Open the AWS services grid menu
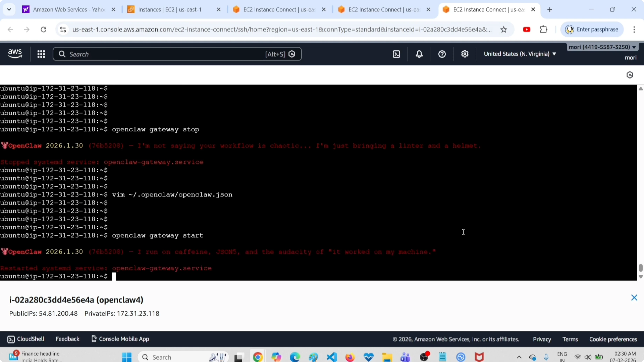The width and height of the screenshot is (644, 362). pyautogui.click(x=41, y=54)
